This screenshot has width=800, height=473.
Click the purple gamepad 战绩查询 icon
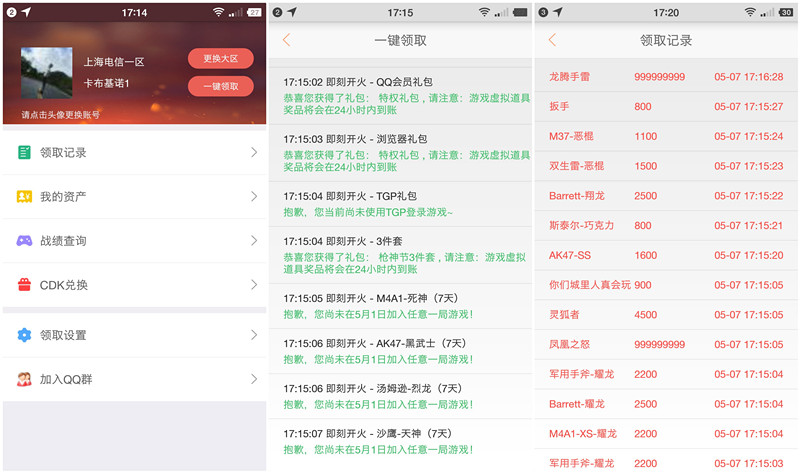pos(24,241)
